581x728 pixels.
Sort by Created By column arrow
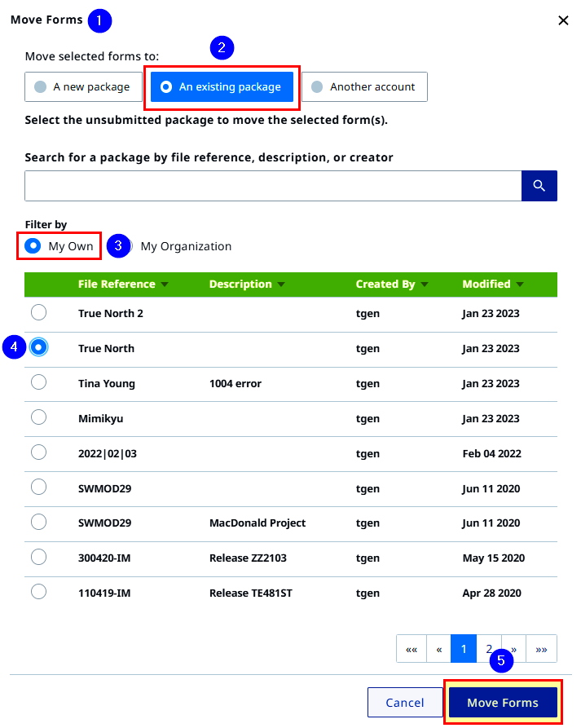click(x=425, y=285)
